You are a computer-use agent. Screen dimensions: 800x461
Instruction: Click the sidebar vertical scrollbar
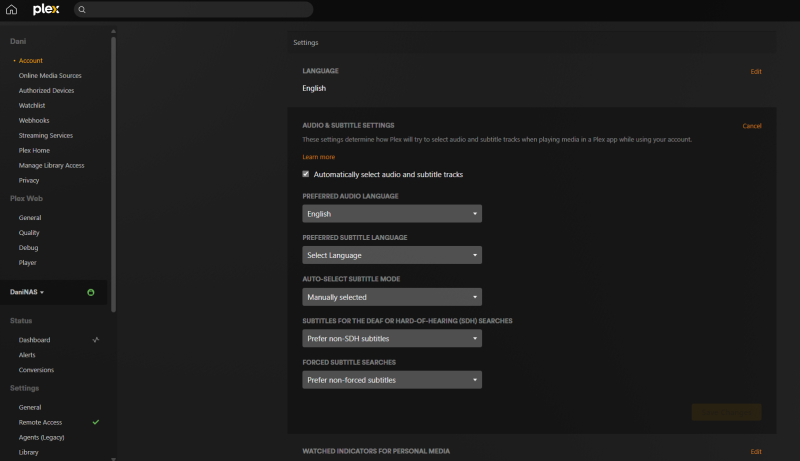pyautogui.click(x=113, y=173)
